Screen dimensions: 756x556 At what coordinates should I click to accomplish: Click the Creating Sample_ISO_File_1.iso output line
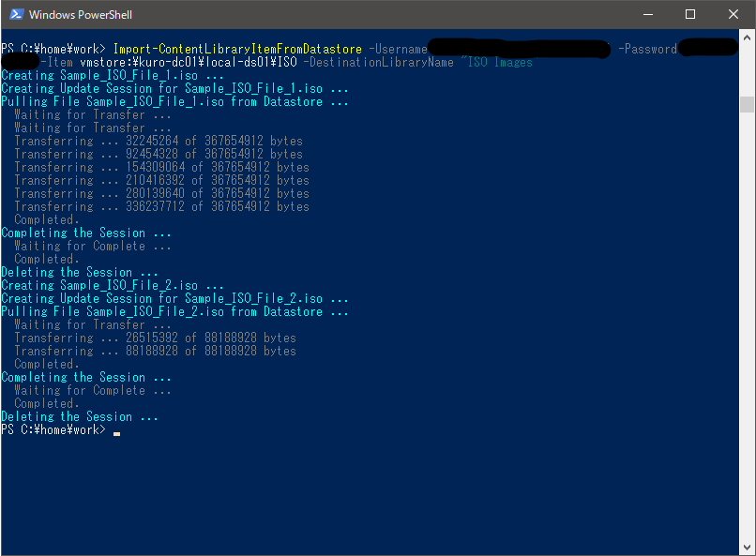pos(113,75)
